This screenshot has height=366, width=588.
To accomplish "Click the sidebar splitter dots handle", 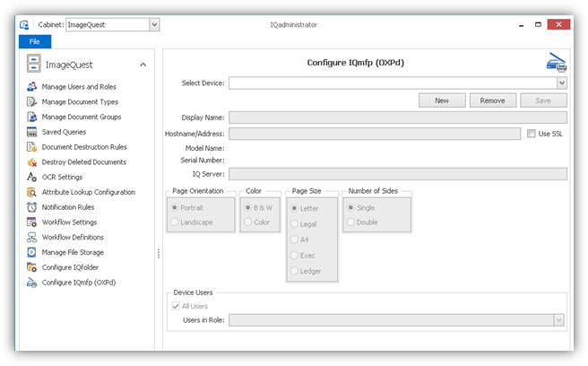I will [x=159, y=254].
